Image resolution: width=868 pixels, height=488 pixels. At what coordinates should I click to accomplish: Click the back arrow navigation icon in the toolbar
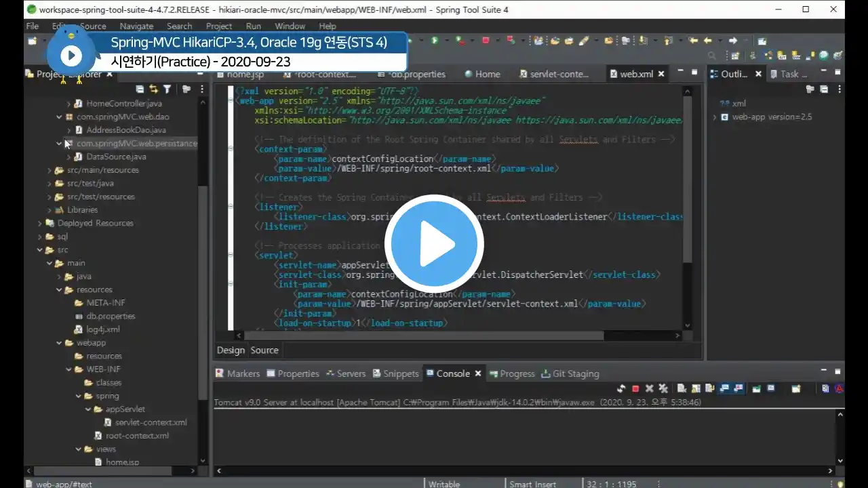coord(707,41)
